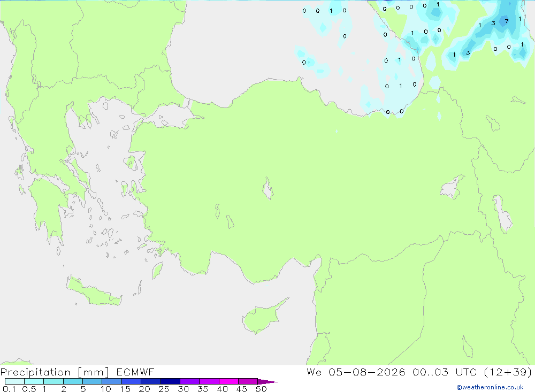
Task: Click the "We 05-08-2026" date text
Action: point(356,372)
